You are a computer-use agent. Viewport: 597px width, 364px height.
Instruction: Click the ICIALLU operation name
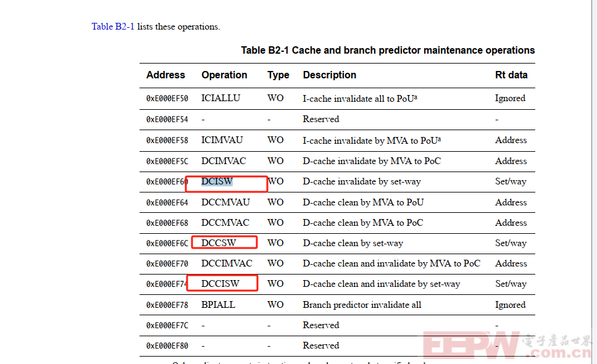(221, 98)
